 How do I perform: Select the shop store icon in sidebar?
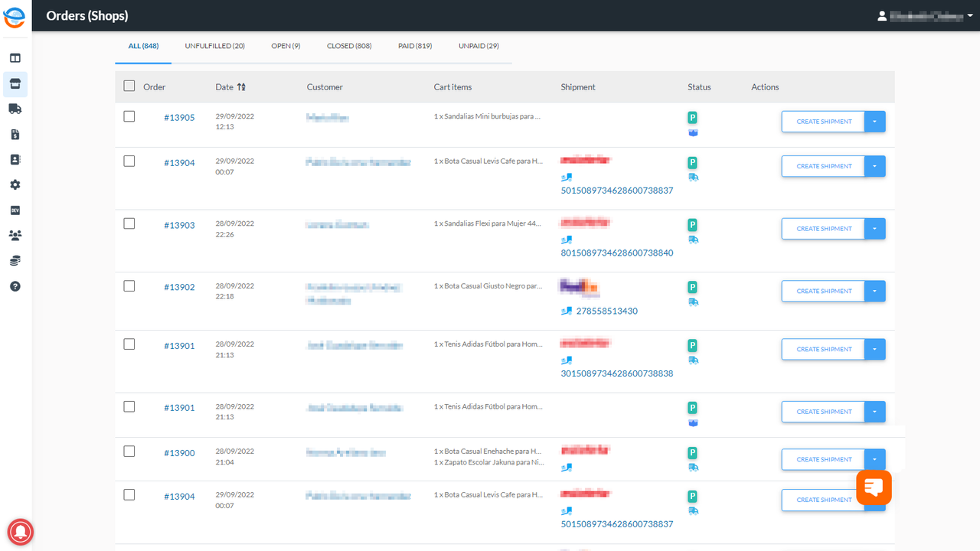point(15,83)
